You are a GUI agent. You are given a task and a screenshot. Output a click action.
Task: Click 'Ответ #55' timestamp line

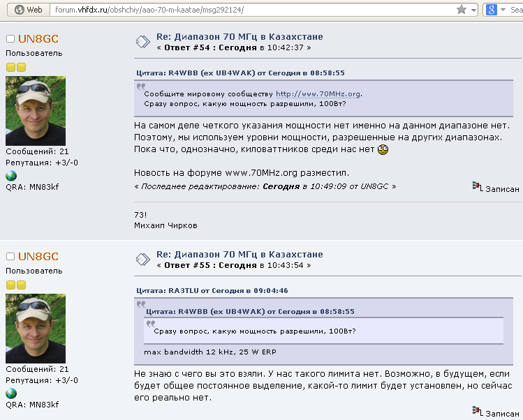pos(234,265)
